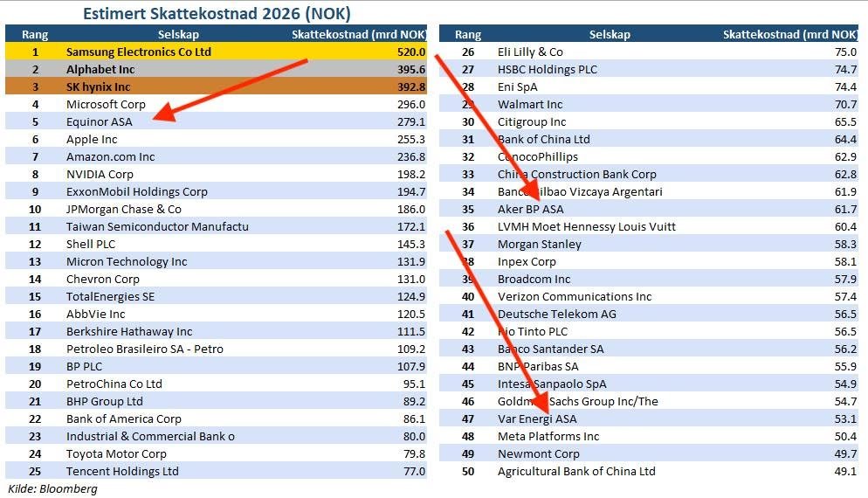The height and width of the screenshot is (498, 868).
Task: Click 'Microsoft Corp' in the table
Action: point(106,104)
